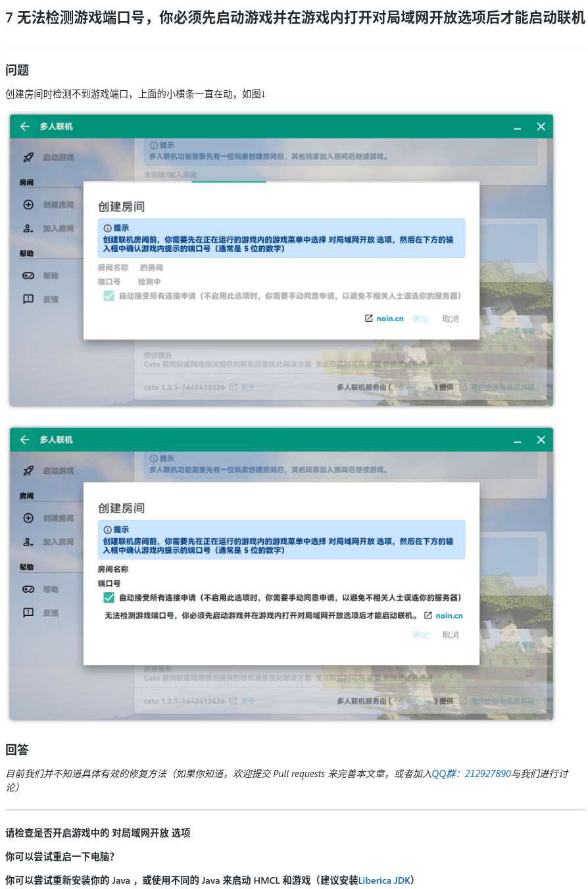Uncheck 自动接受所有连接申请 in the error-message dialog
588x889 pixels.
pyautogui.click(x=109, y=597)
